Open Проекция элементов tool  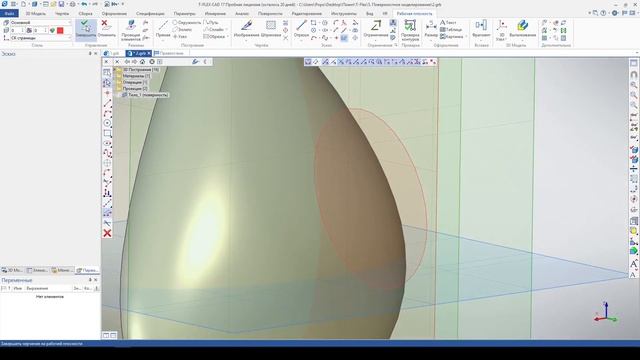pyautogui.click(x=131, y=30)
